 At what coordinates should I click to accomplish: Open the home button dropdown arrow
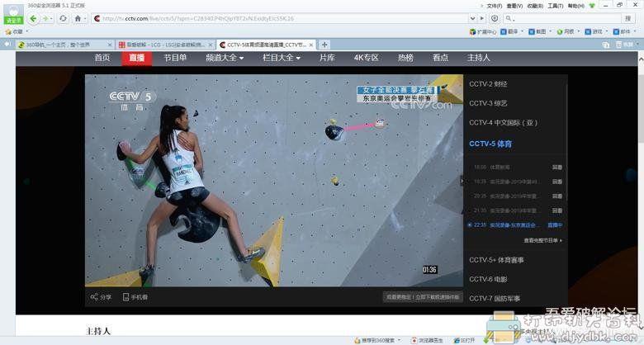pyautogui.click(x=84, y=18)
